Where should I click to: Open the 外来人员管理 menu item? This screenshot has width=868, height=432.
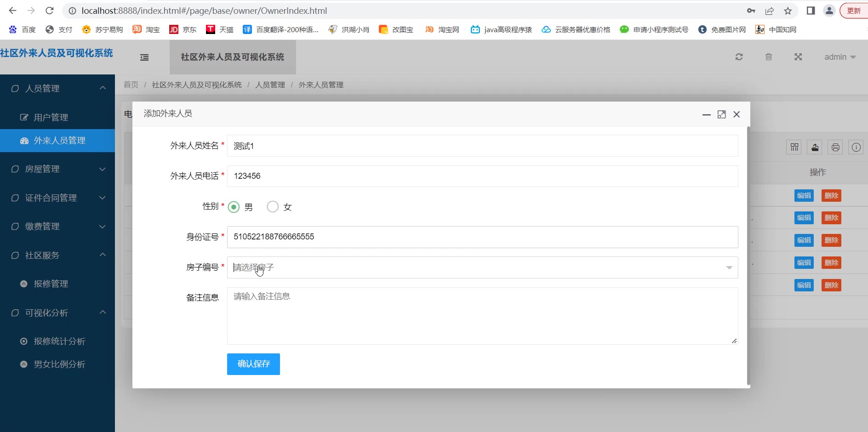tap(57, 140)
